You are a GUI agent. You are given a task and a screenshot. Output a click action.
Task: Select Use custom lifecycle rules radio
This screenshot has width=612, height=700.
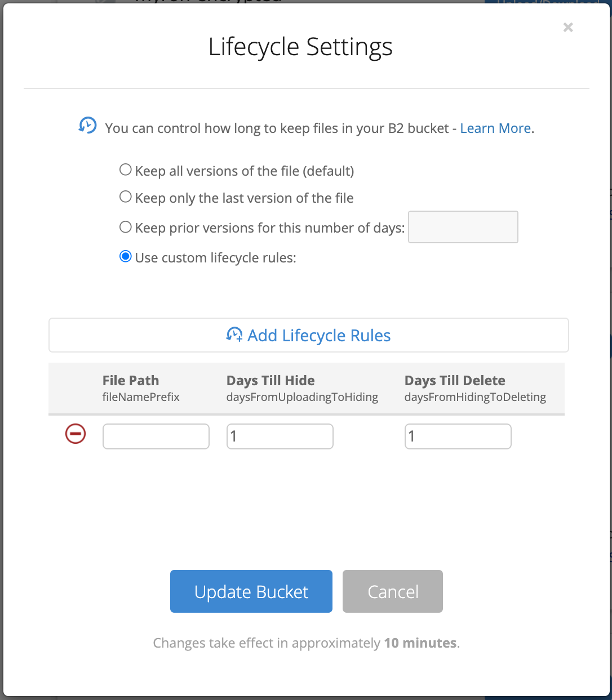(126, 257)
